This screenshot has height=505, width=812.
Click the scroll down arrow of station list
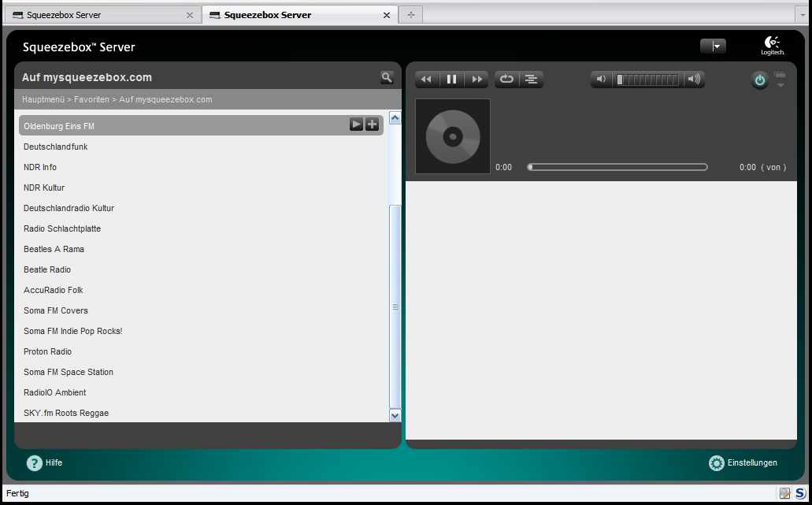pyautogui.click(x=395, y=415)
